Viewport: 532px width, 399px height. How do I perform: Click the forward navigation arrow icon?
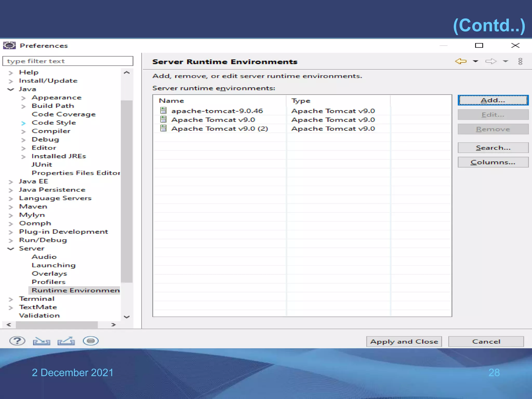pyautogui.click(x=490, y=61)
